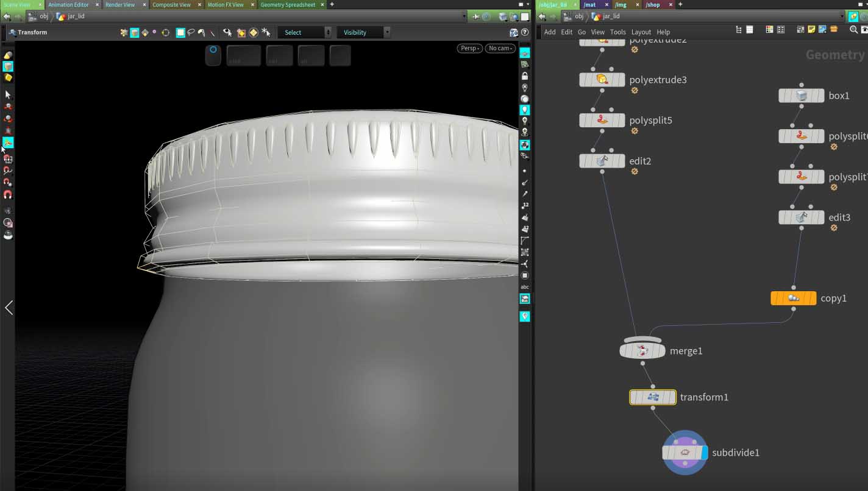868x491 pixels.
Task: Click the red magnet snapping tool icon
Action: coord(8,195)
